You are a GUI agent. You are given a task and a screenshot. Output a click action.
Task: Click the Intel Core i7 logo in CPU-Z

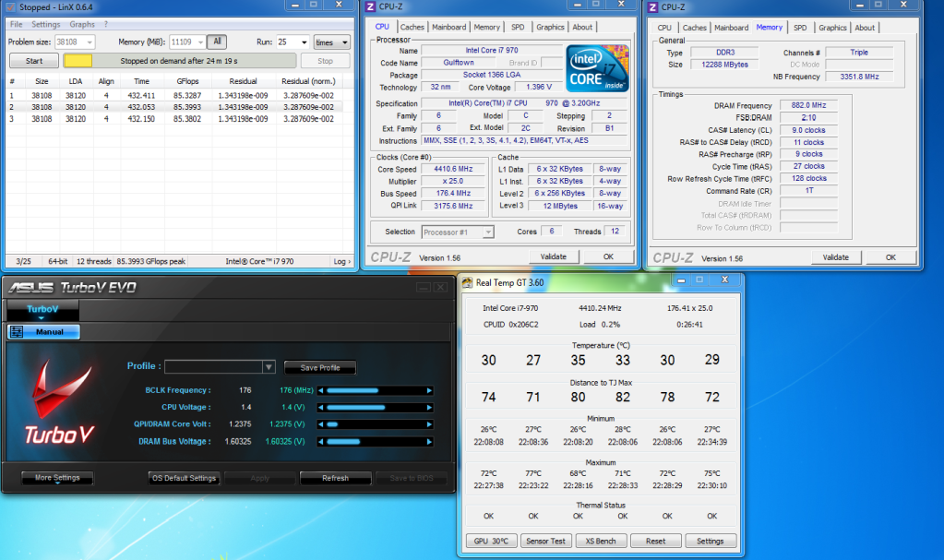click(x=597, y=68)
